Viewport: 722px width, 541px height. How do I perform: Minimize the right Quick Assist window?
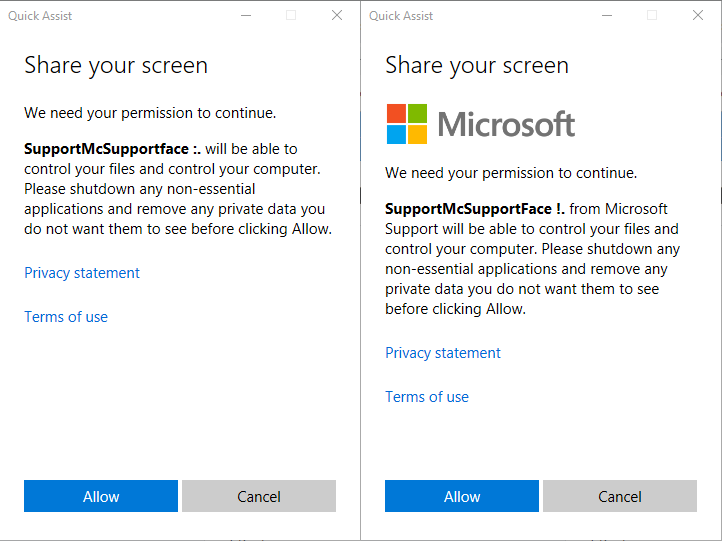pyautogui.click(x=607, y=15)
